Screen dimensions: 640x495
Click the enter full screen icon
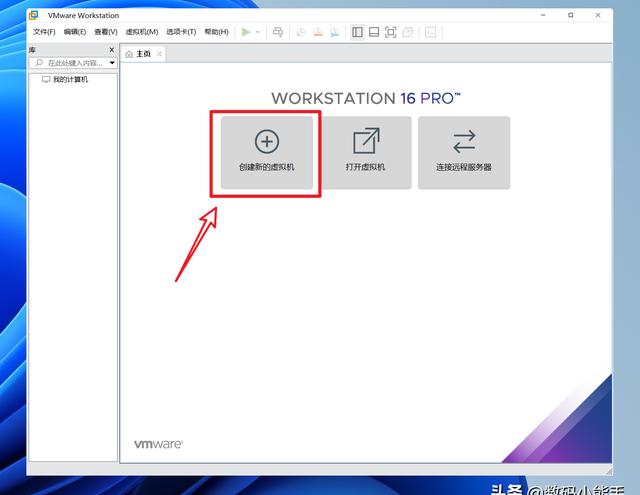point(391,32)
